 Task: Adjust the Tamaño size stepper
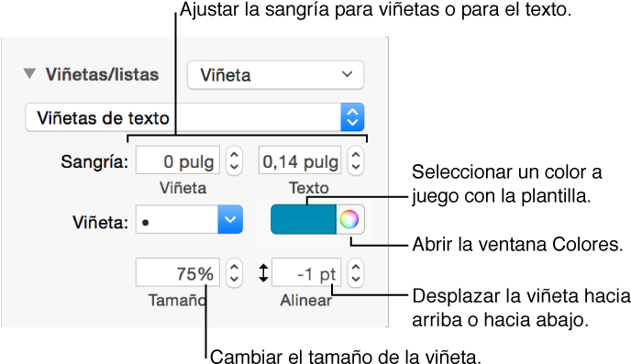pyautogui.click(x=234, y=272)
